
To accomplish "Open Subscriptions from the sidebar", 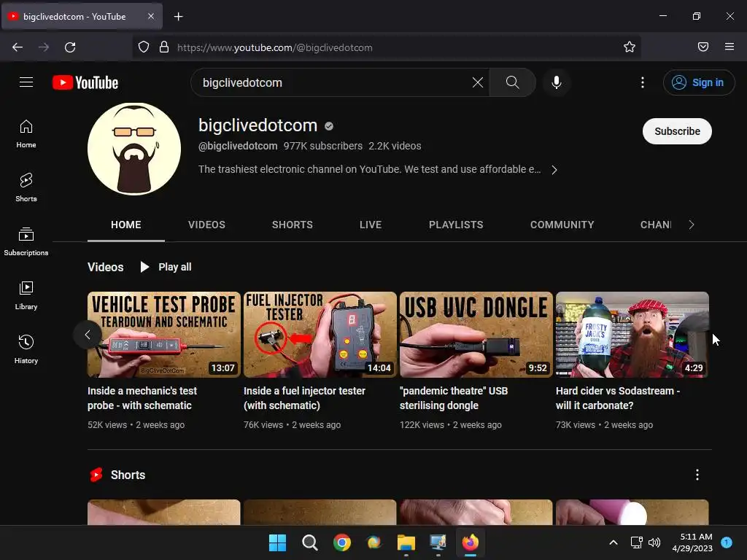I will click(x=26, y=241).
